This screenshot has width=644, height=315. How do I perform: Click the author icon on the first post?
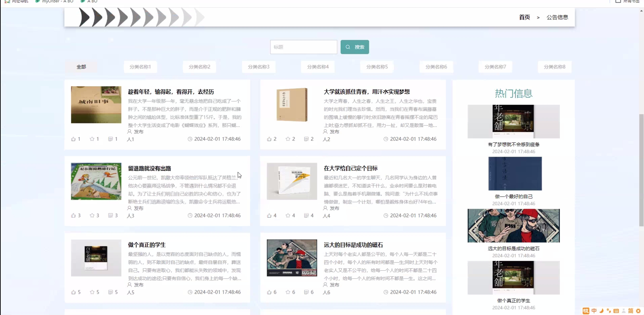[129, 132]
